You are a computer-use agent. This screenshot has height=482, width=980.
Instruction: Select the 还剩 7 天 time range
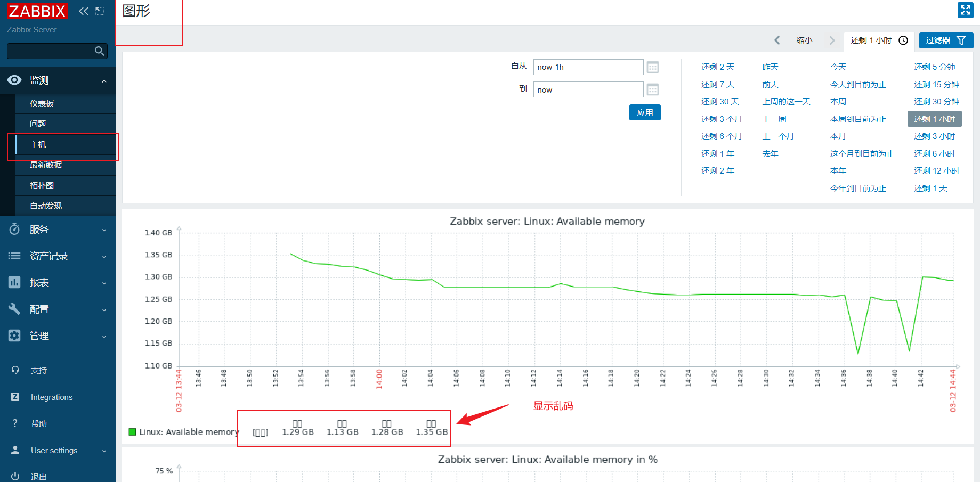(718, 85)
